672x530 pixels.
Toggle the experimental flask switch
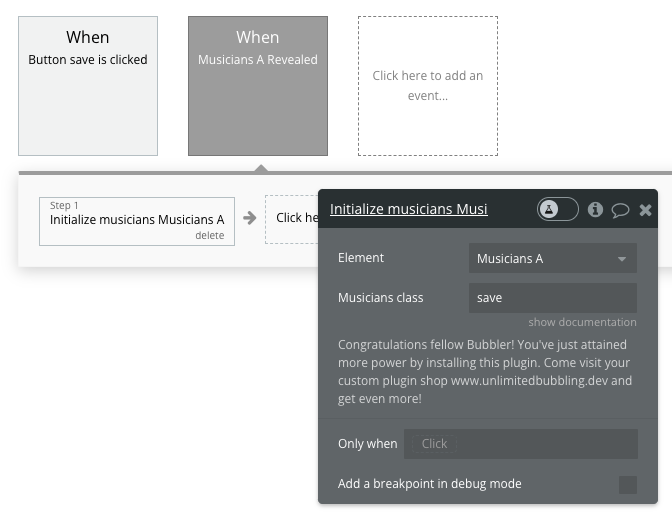558,209
